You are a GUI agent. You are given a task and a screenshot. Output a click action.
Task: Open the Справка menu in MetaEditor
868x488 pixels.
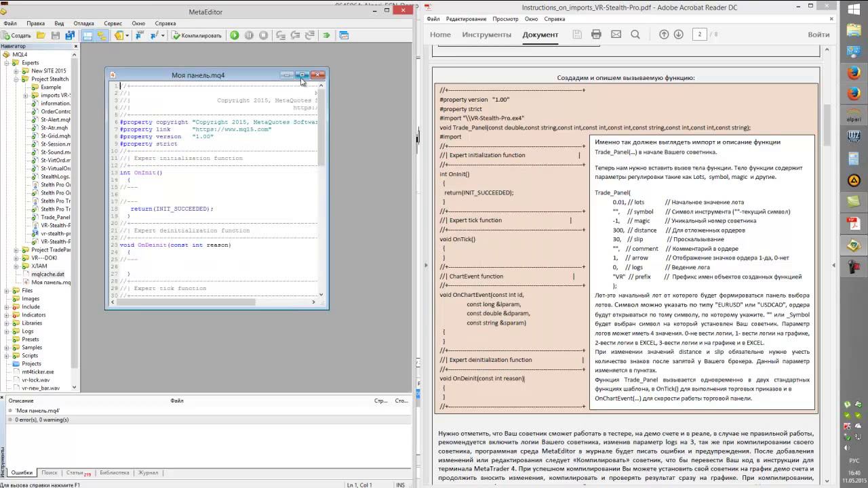click(165, 23)
